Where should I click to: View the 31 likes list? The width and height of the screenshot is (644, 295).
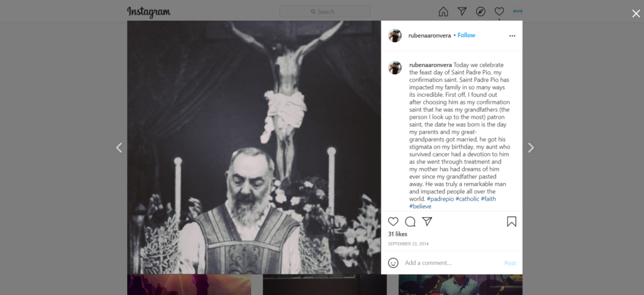pyautogui.click(x=397, y=234)
